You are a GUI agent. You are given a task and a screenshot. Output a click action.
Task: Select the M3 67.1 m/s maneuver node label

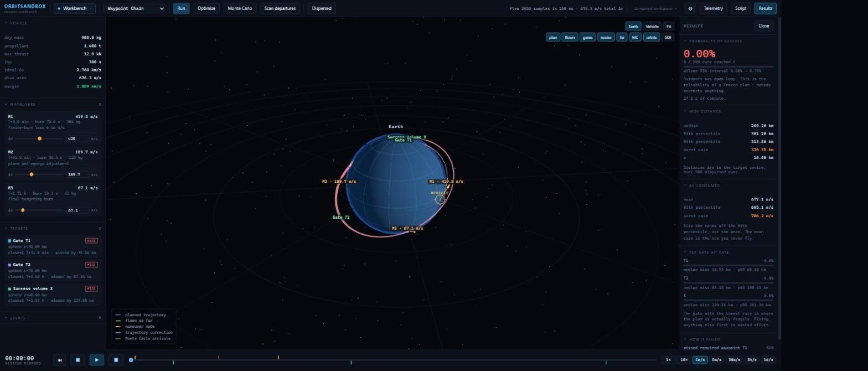coord(407,228)
